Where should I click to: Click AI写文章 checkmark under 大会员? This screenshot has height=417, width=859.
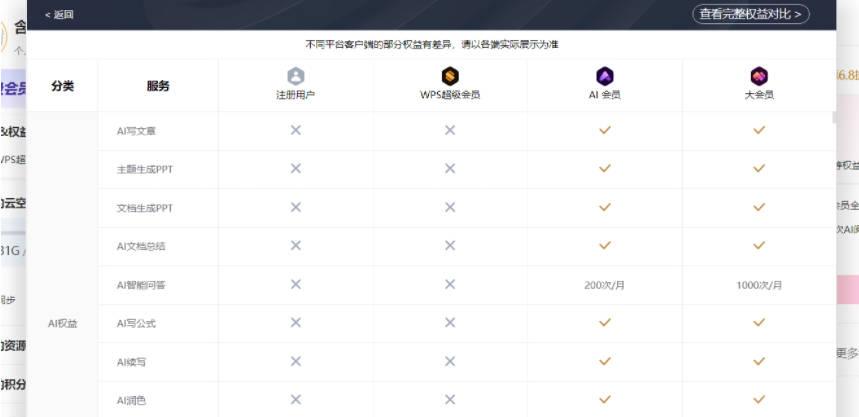click(759, 130)
